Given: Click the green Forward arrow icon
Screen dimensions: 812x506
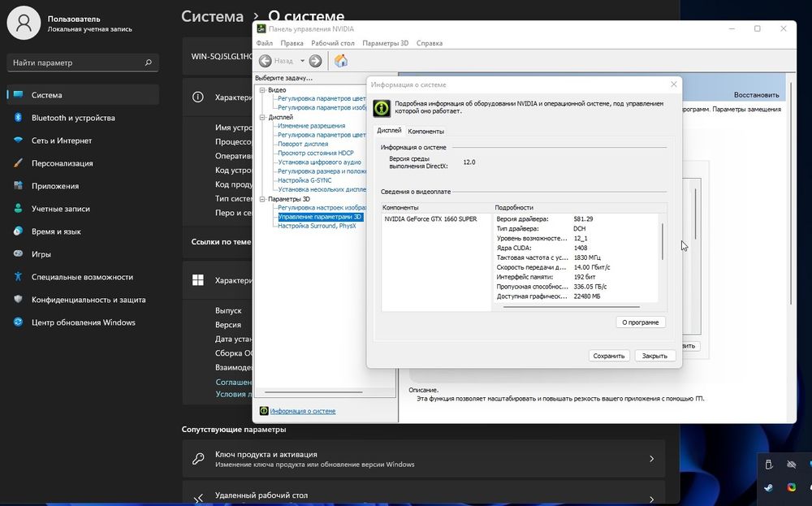Looking at the screenshot, I should point(315,61).
